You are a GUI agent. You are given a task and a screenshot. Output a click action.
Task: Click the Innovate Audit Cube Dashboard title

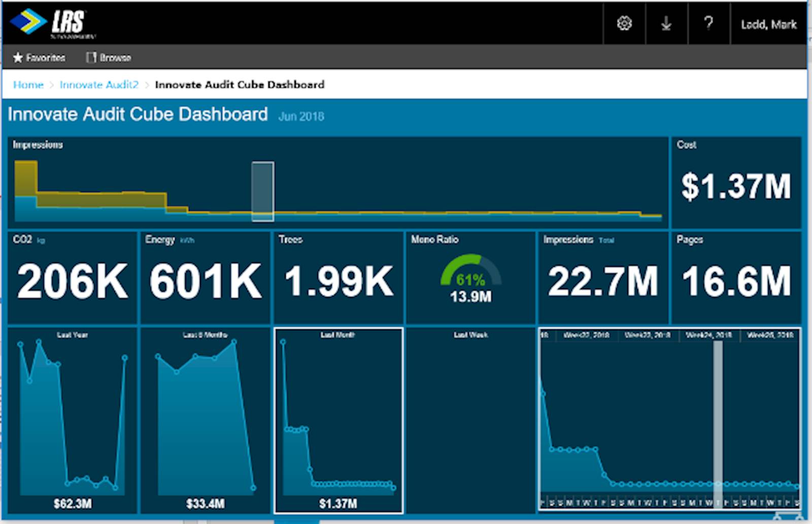coord(138,114)
